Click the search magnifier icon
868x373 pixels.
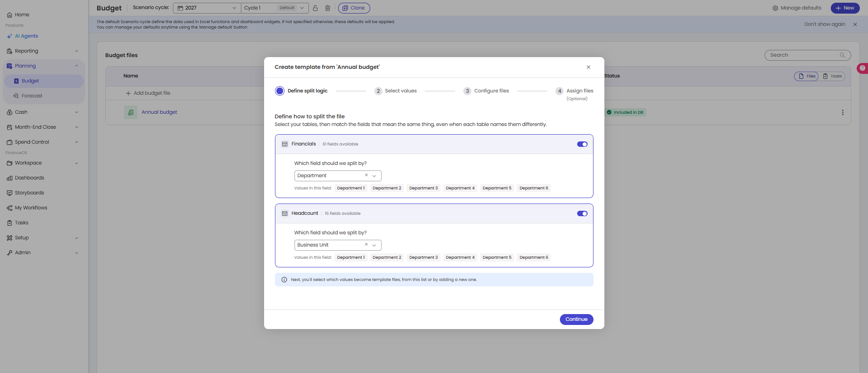(x=842, y=55)
